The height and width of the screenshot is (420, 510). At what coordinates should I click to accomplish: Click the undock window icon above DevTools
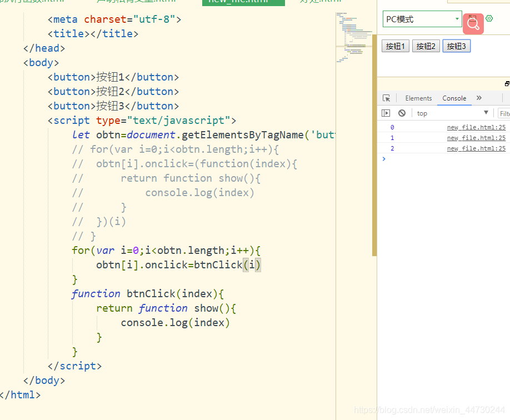coord(507,83)
